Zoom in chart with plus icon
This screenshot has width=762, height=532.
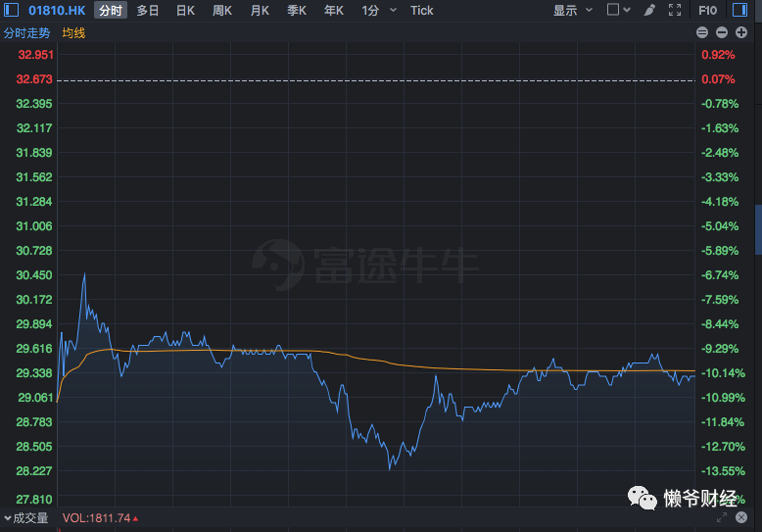(x=741, y=32)
